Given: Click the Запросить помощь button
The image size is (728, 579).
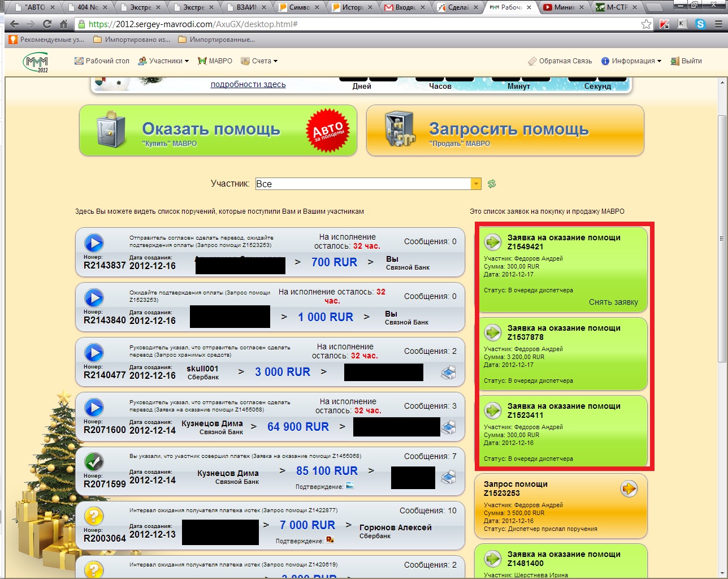Looking at the screenshot, I should [505, 131].
